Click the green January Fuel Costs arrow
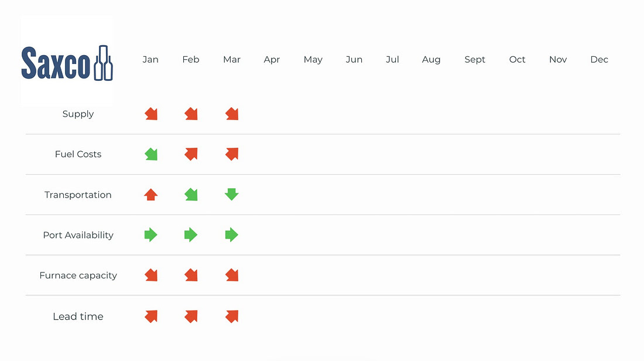The width and height of the screenshot is (644, 361). coord(151,154)
